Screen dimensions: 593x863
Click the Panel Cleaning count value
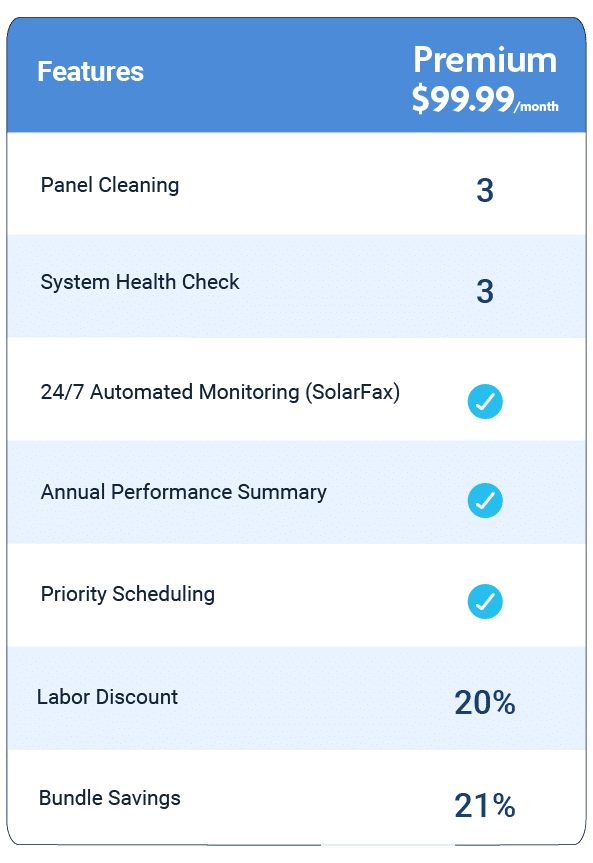tap(484, 190)
